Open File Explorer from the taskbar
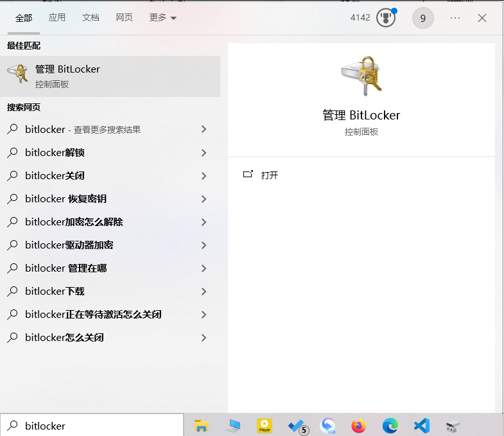Screen dimensions: 504x436 click(202, 426)
